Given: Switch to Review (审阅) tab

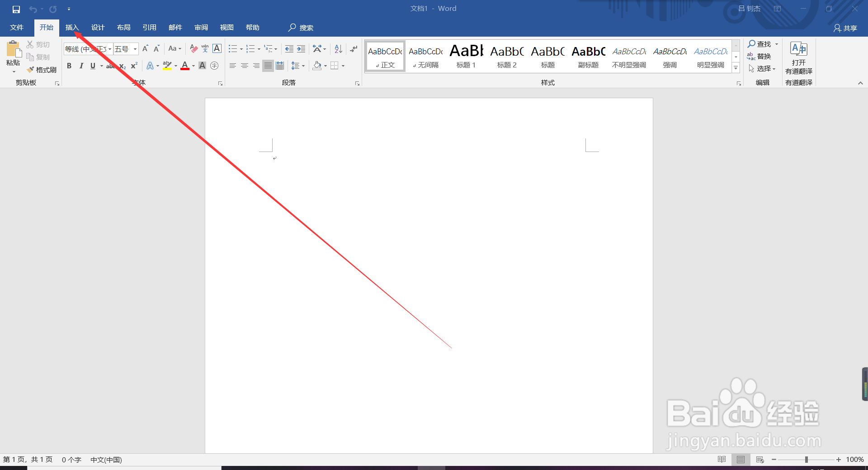Looking at the screenshot, I should click(201, 28).
